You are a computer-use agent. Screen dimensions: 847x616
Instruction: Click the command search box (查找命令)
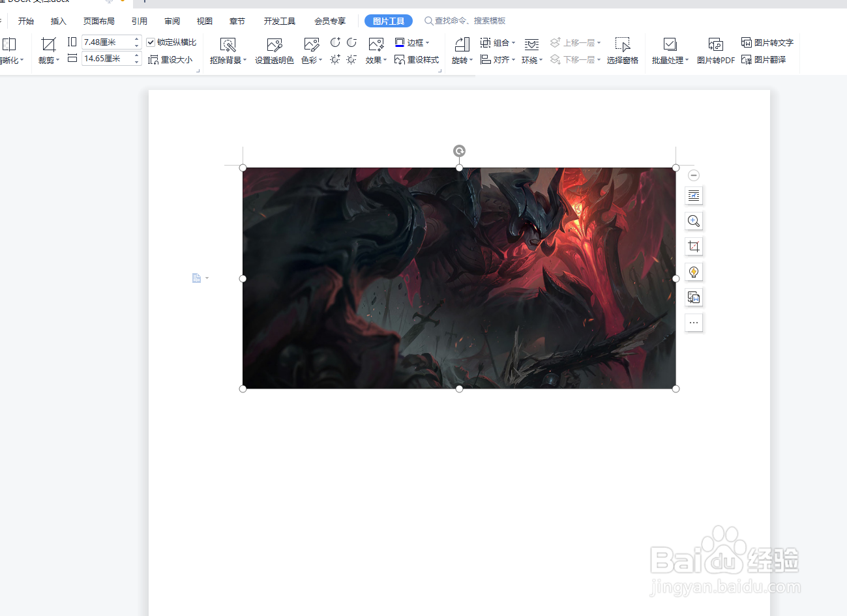pyautogui.click(x=465, y=21)
